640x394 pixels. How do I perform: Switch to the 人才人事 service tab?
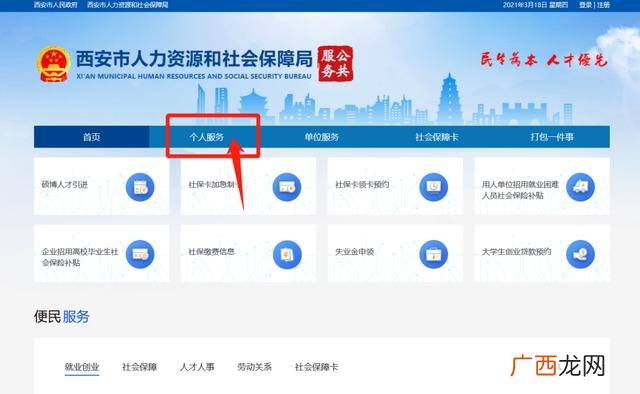(197, 367)
